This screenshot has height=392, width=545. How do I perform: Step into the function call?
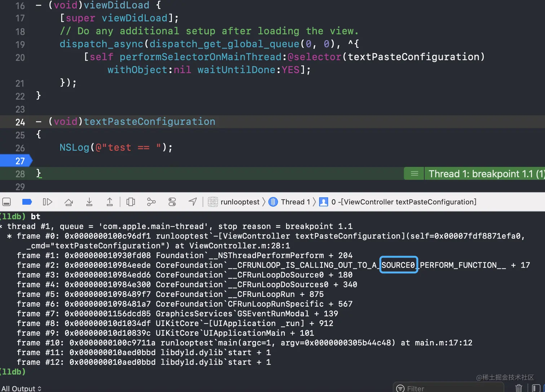coord(89,202)
